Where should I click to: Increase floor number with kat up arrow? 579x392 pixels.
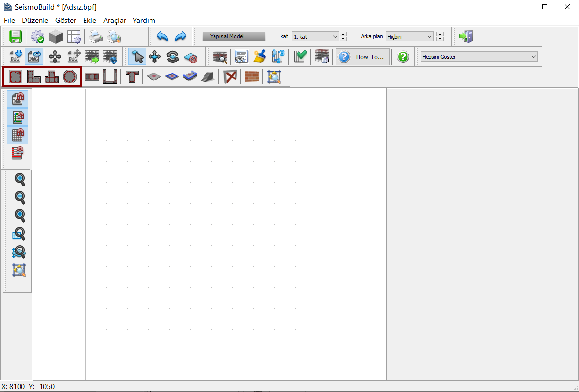click(x=343, y=34)
